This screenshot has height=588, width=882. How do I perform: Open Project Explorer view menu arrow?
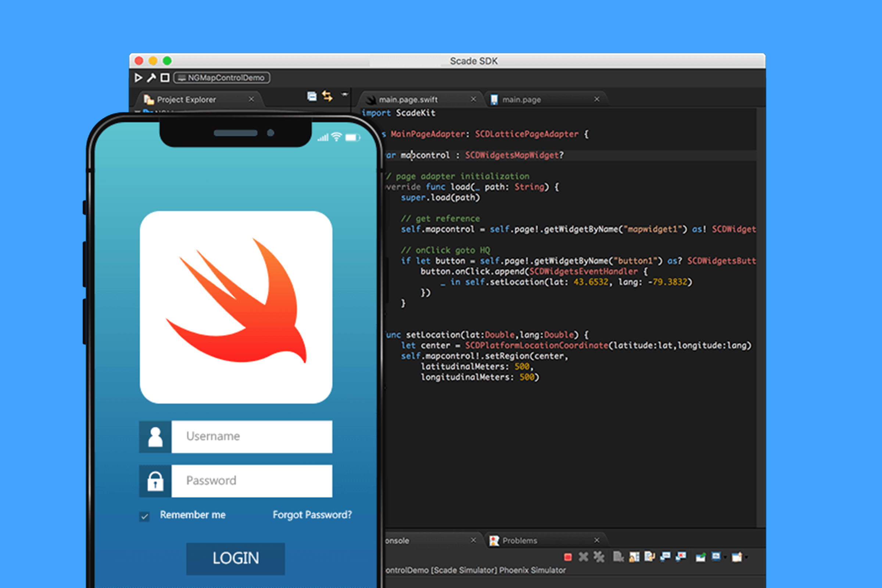tap(344, 94)
